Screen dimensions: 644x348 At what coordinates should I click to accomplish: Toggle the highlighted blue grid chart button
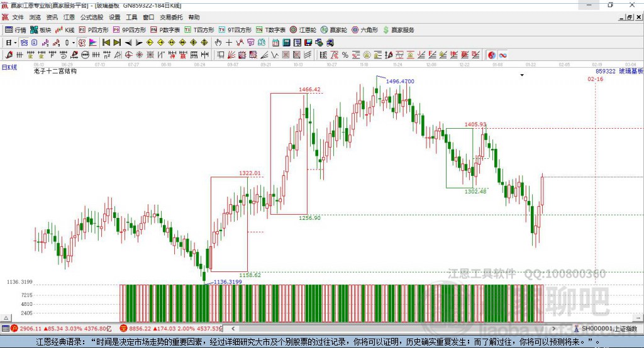coord(24,43)
